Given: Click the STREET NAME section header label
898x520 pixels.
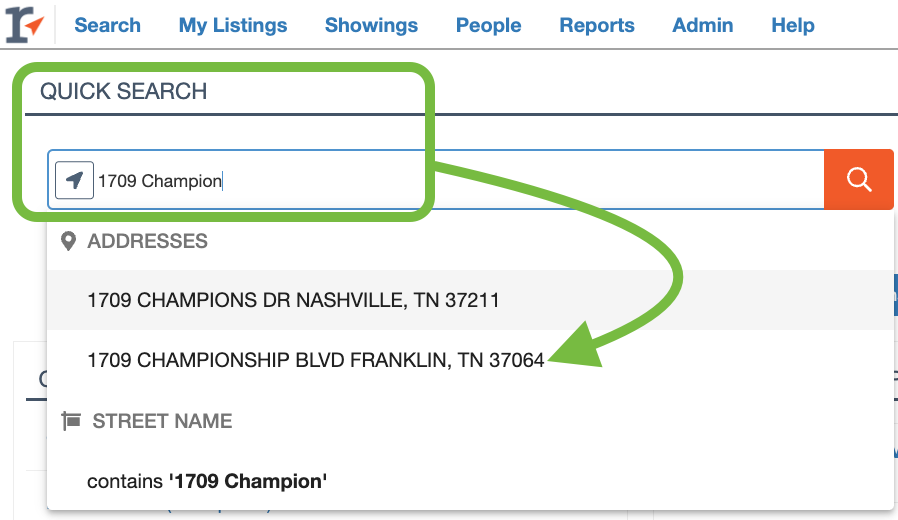Looking at the screenshot, I should tap(162, 421).
